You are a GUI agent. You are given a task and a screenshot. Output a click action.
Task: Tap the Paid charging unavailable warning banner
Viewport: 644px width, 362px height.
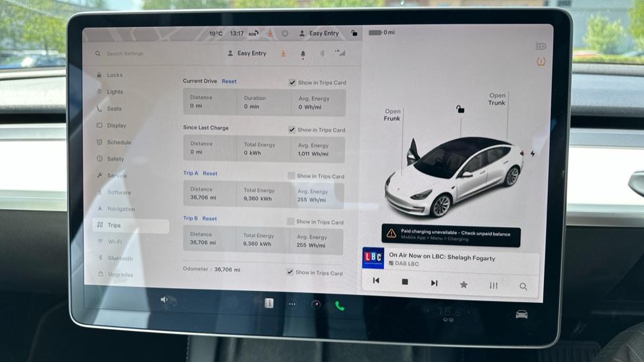coord(451,235)
